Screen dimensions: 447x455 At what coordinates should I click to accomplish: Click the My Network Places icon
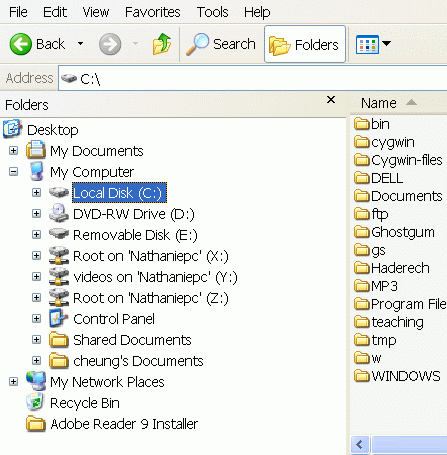coord(36,381)
